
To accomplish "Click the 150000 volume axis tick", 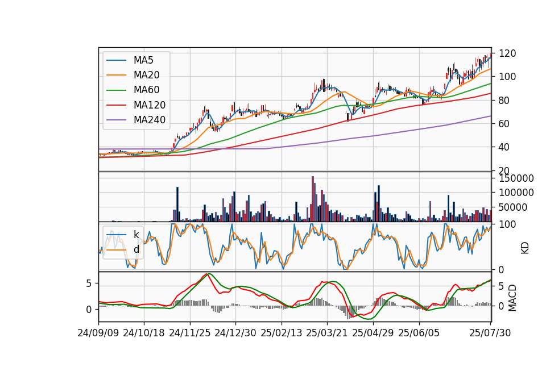I will 516,178.
